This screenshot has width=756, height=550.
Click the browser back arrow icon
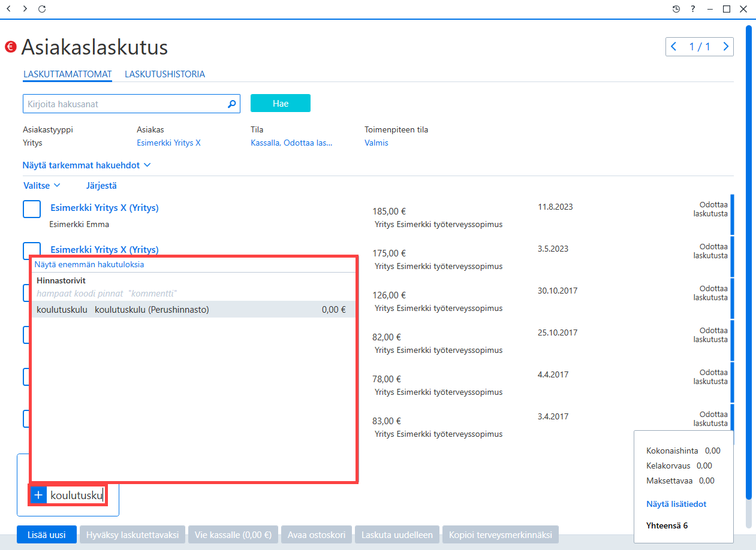8,9
